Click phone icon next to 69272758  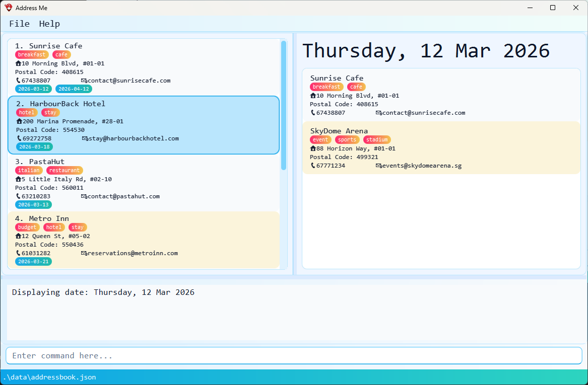pos(19,138)
